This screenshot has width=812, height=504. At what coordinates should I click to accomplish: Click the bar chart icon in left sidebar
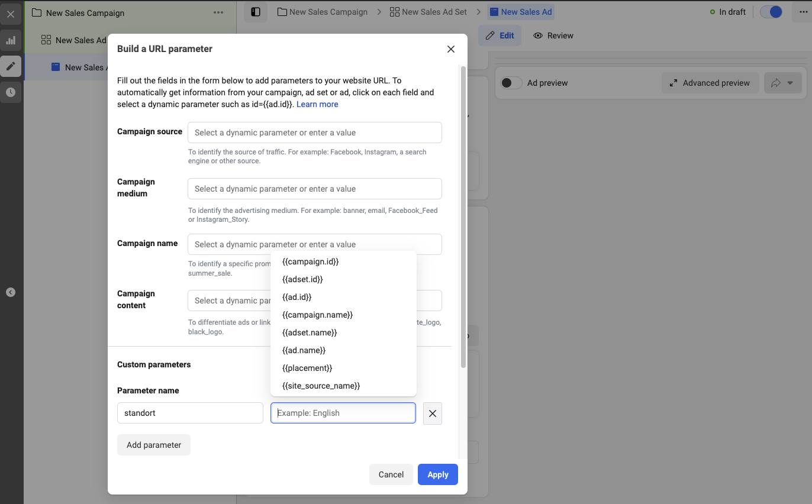coord(11,40)
